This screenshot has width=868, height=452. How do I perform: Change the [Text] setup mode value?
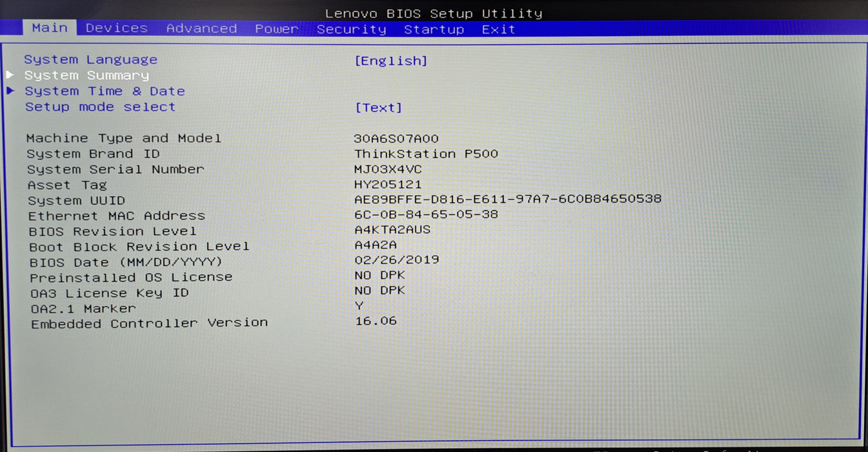[379, 108]
